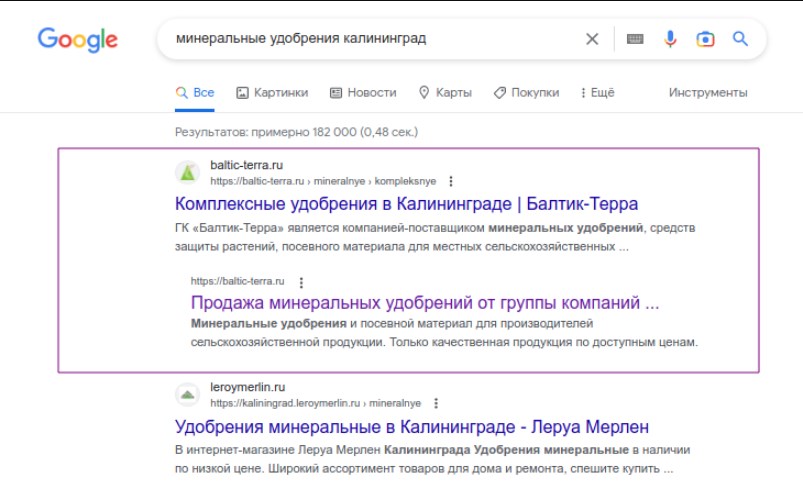Viewport: 803px width, 502px height.
Task: Clear the search query with X icon
Action: coord(592,39)
